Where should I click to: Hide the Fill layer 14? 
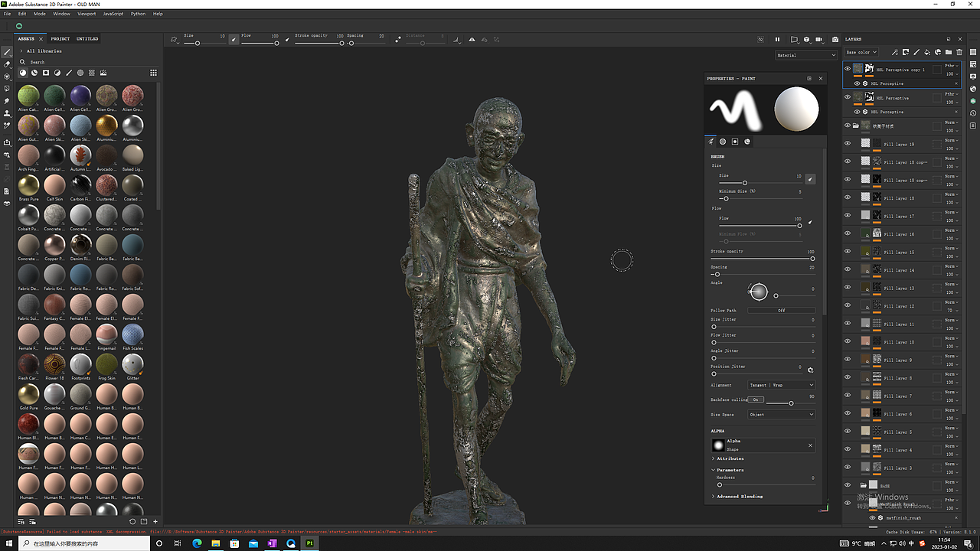848,270
